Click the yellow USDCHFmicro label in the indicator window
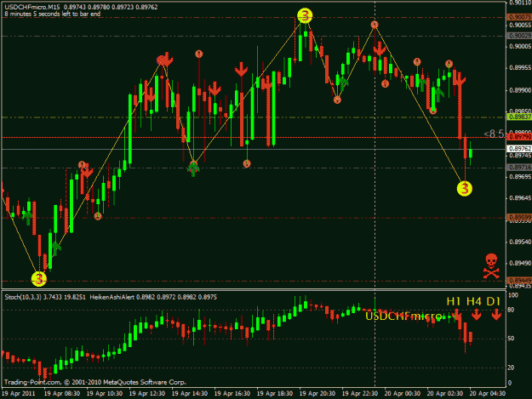532x399 pixels. click(403, 316)
